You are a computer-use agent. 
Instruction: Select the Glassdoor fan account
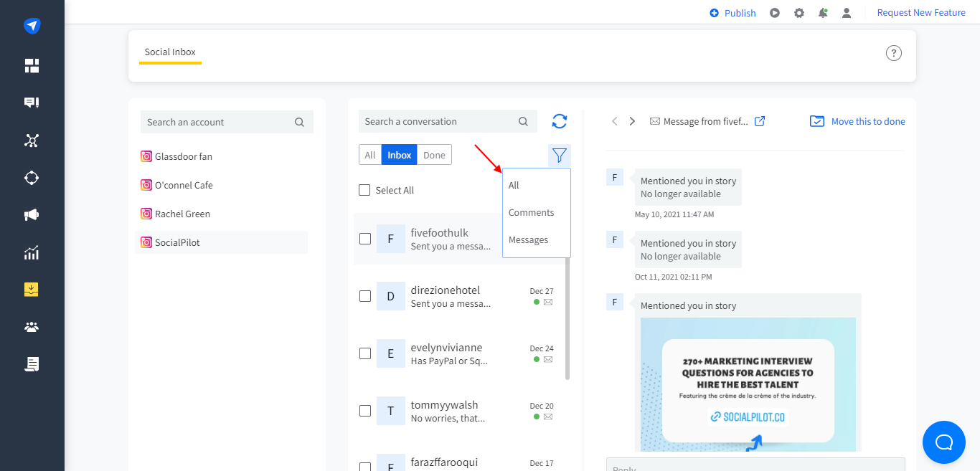point(221,156)
